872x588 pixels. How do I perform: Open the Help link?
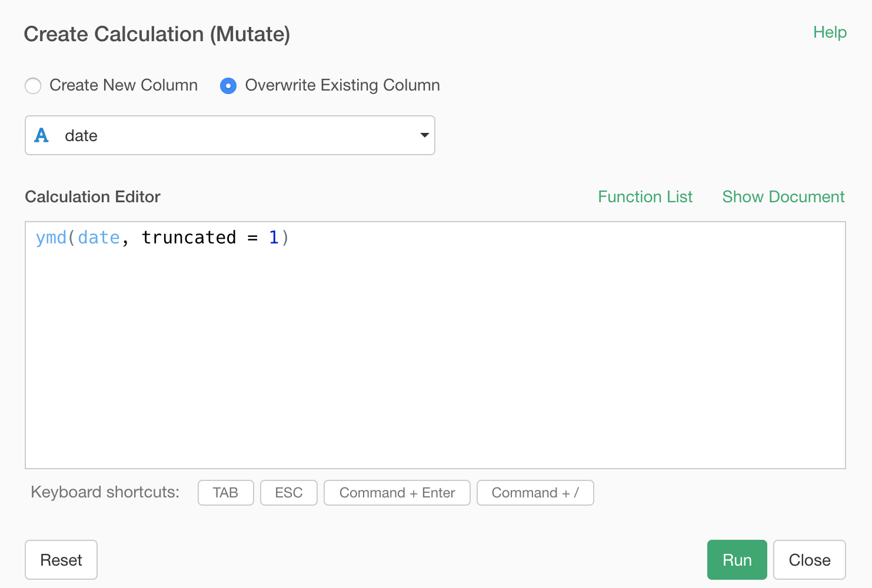click(830, 32)
